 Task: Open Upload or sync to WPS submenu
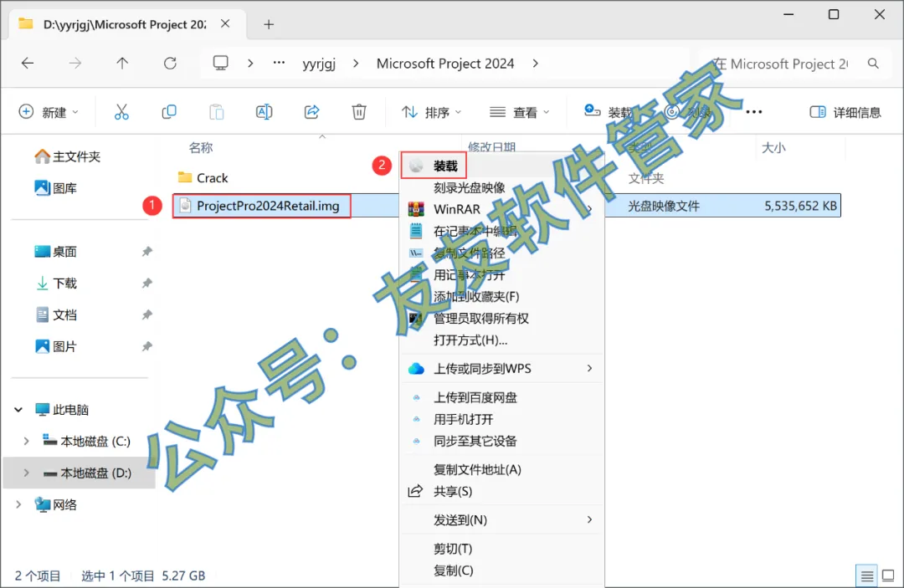coord(501,369)
